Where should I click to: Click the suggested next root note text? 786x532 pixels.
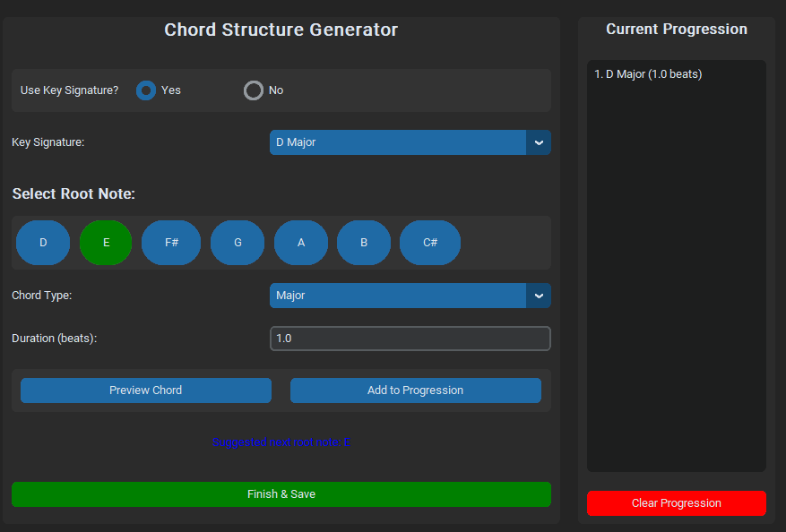pyautogui.click(x=281, y=442)
